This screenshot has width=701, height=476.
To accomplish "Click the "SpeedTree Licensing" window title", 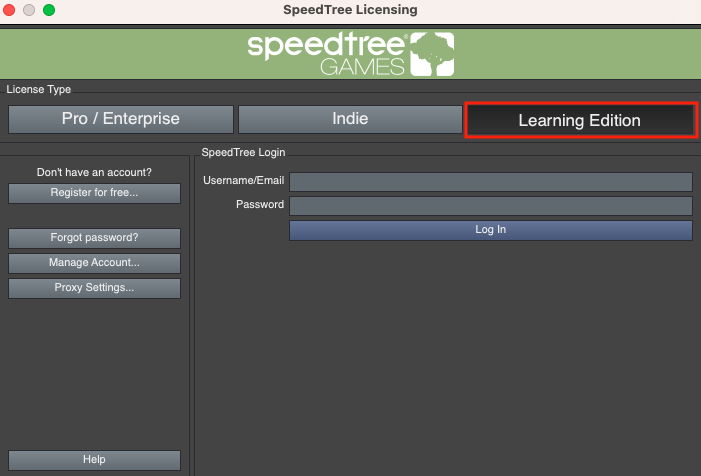I will [x=350, y=9].
